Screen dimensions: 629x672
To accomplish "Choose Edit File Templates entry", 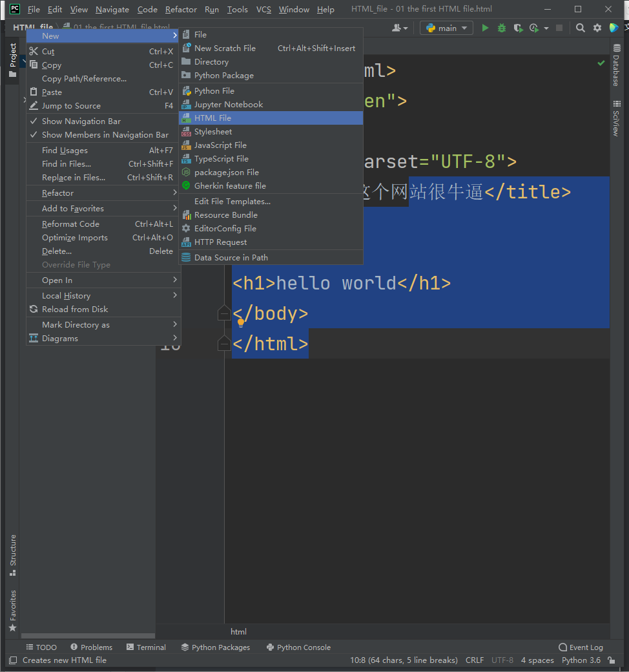I will (271, 202).
